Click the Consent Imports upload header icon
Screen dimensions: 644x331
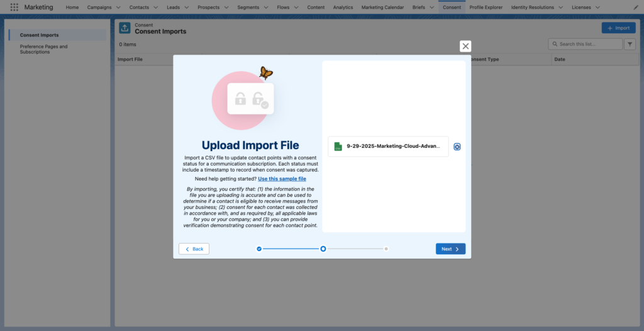pos(125,28)
